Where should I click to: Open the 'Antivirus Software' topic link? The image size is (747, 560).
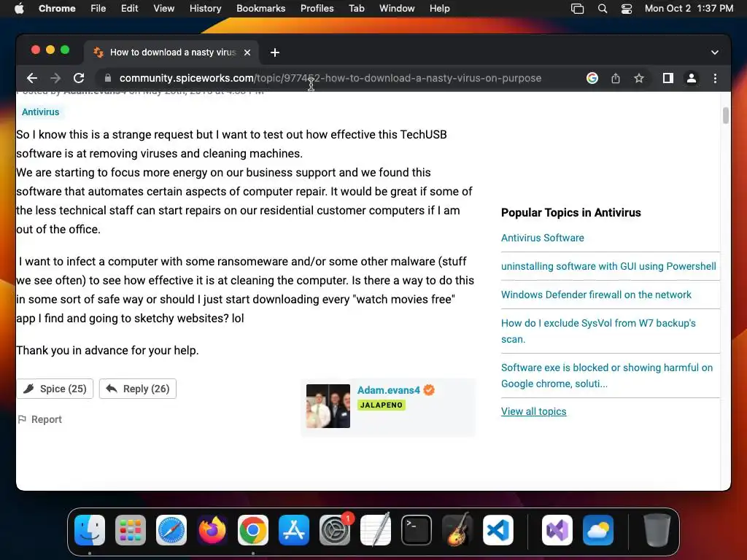click(x=543, y=238)
